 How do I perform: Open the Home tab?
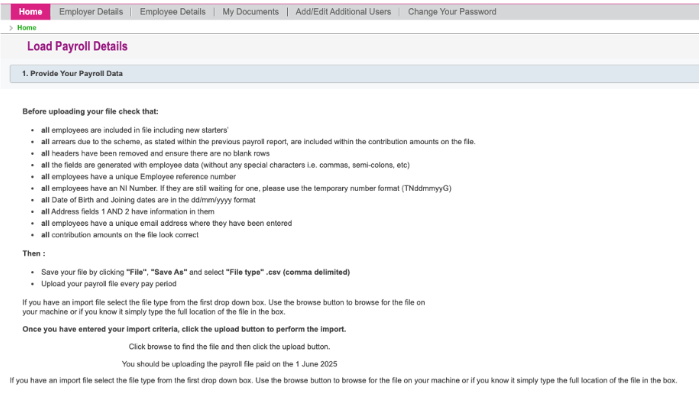[x=30, y=12]
